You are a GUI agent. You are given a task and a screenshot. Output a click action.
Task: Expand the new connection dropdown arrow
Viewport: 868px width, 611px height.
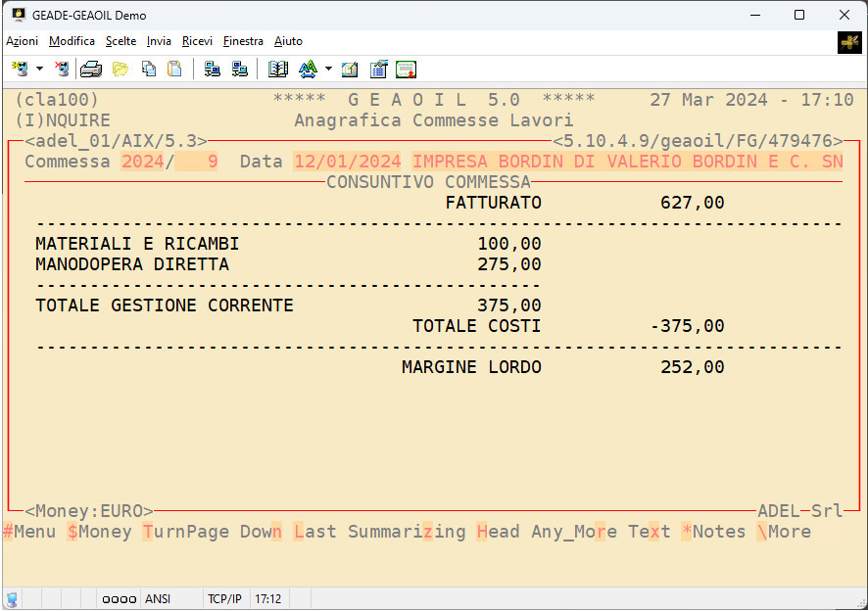tap(39, 69)
